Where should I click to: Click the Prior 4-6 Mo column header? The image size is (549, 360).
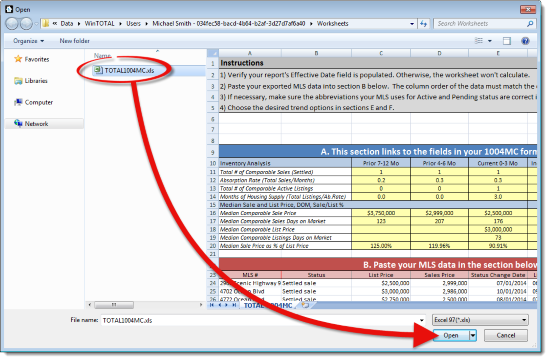click(x=439, y=163)
